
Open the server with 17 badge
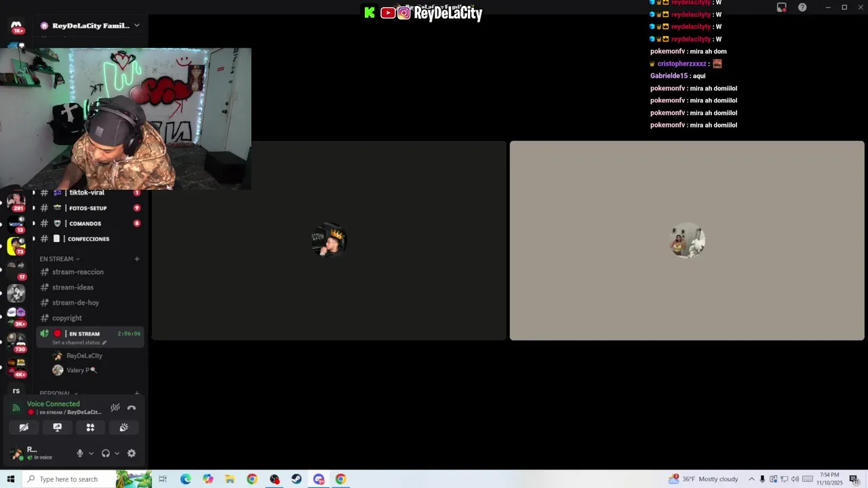[x=16, y=270]
